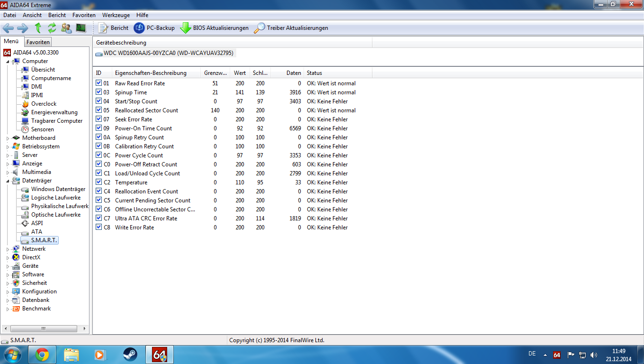The image size is (644, 364).
Task: Uncheck the Spinup Time checkbox
Action: [x=98, y=92]
